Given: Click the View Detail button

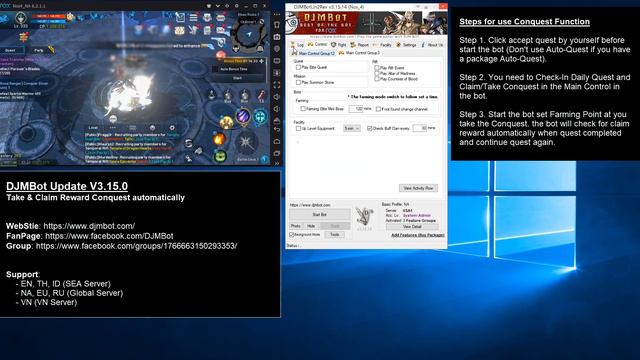Looking at the screenshot, I should (x=412, y=227).
